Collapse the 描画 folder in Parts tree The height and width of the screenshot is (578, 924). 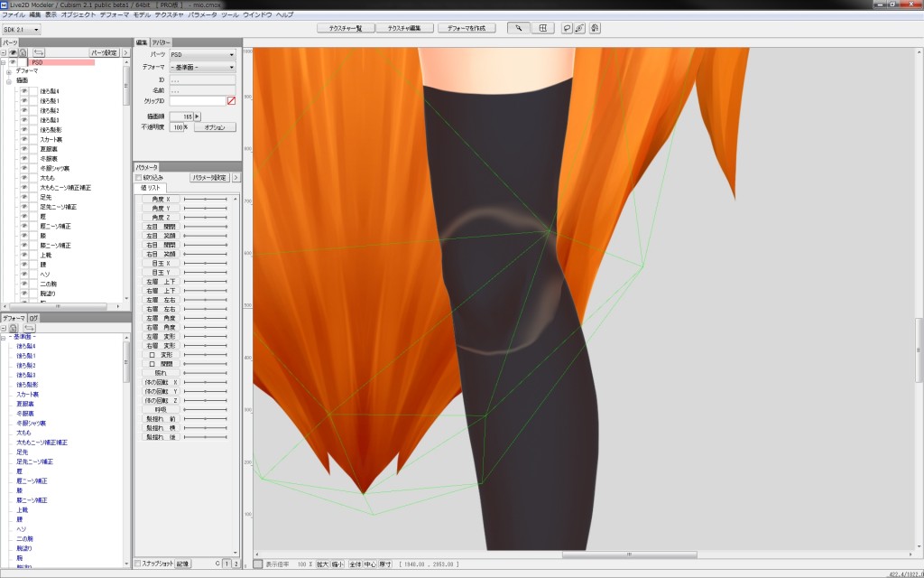9,81
